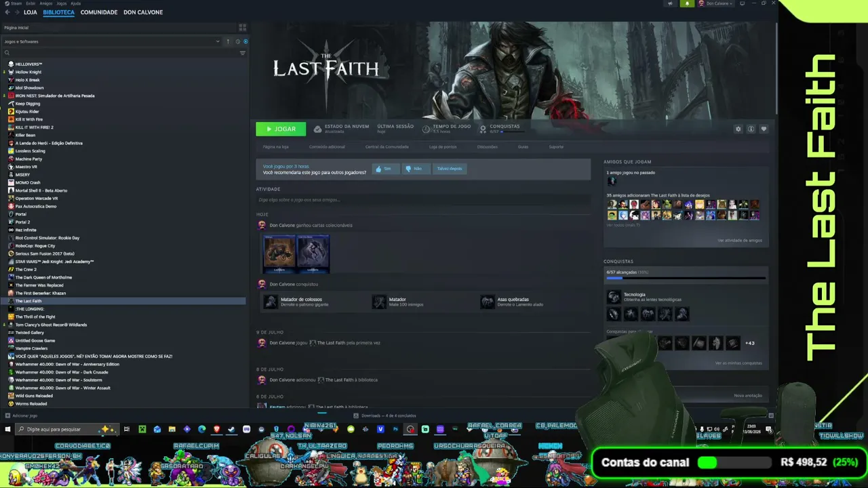Click the library search magnifier icon
This screenshot has height=488, width=868.
(7, 53)
